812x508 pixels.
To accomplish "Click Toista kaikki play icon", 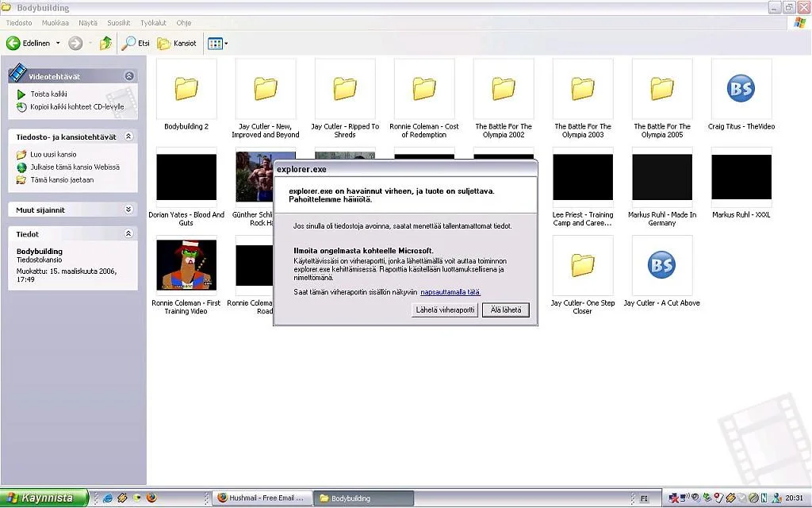I will [x=22, y=94].
